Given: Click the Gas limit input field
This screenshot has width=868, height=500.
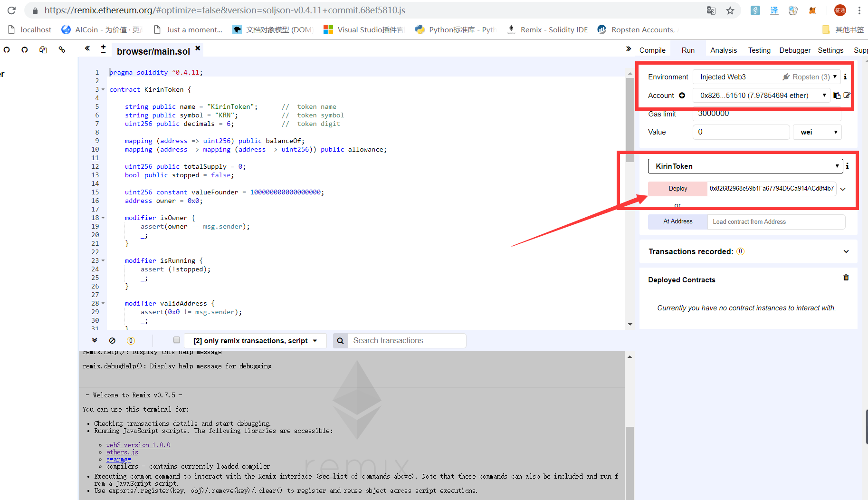Looking at the screenshot, I should [x=767, y=114].
